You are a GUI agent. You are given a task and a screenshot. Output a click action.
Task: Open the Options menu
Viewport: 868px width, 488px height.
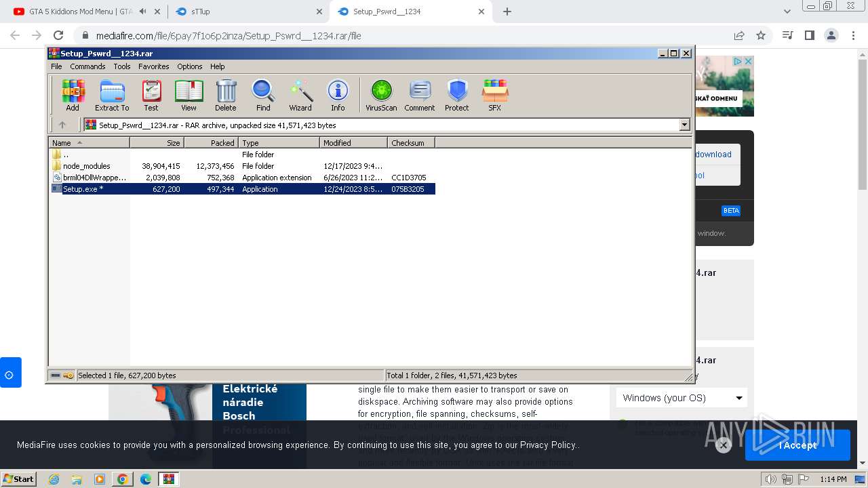(190, 66)
